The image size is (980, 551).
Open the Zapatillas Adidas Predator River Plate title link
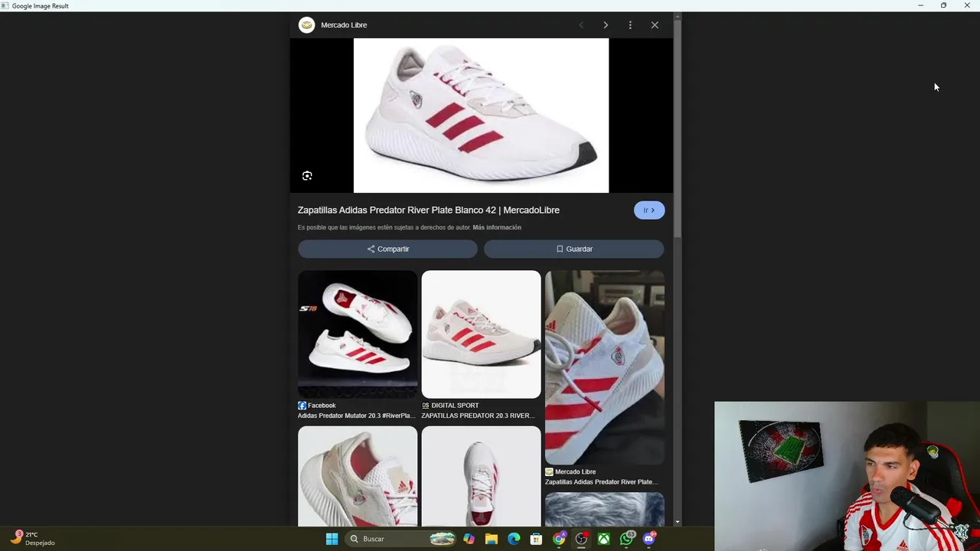pos(429,210)
